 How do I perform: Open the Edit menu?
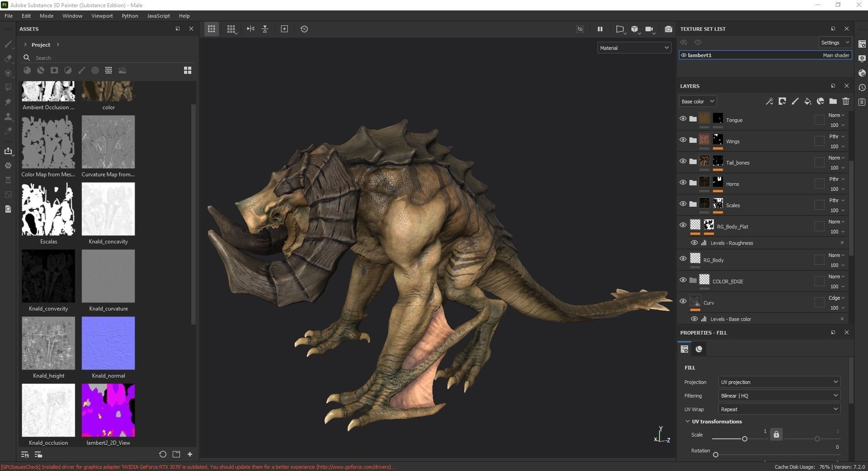pyautogui.click(x=26, y=16)
